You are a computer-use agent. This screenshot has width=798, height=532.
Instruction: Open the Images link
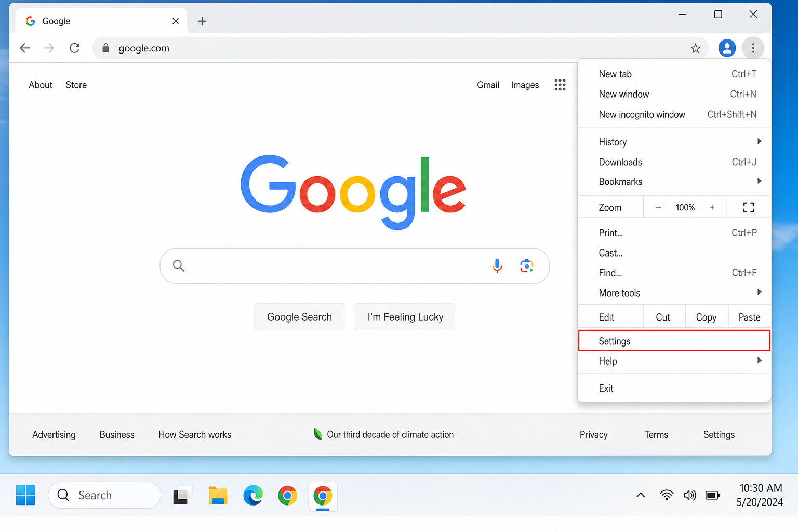coord(525,85)
